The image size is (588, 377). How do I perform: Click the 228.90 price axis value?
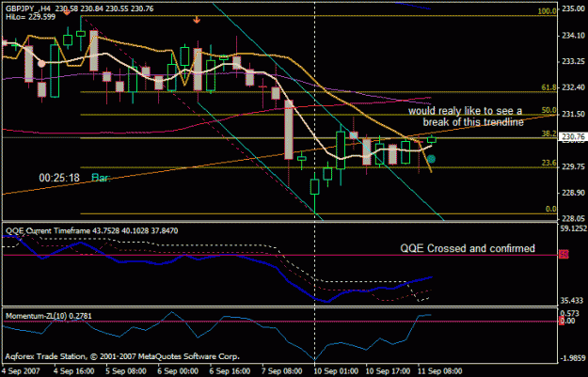pyautogui.click(x=573, y=192)
